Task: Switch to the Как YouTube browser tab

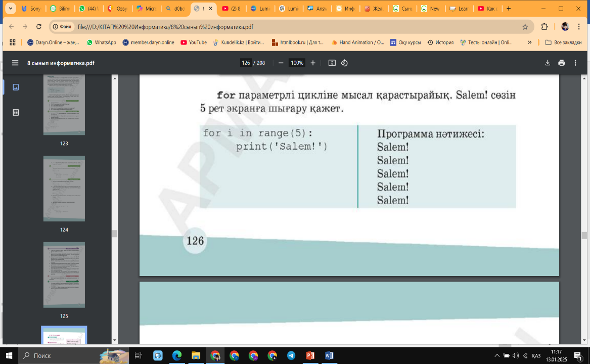Action: pos(487,8)
